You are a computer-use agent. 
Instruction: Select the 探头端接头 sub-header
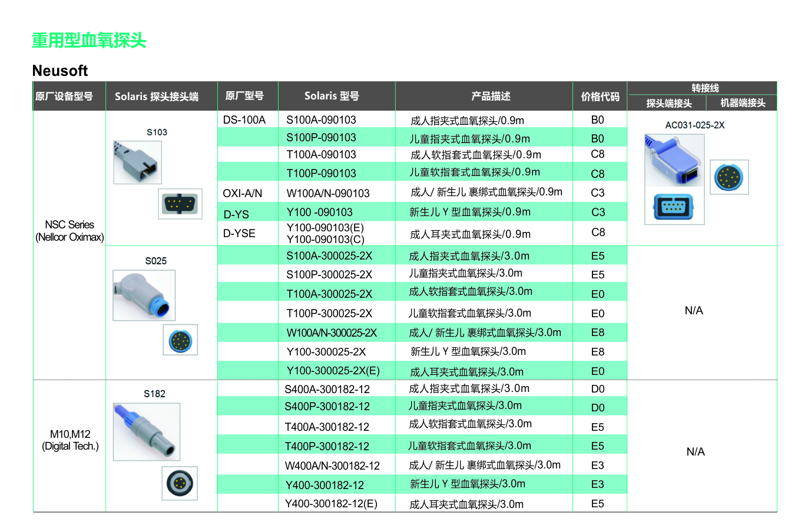(669, 103)
